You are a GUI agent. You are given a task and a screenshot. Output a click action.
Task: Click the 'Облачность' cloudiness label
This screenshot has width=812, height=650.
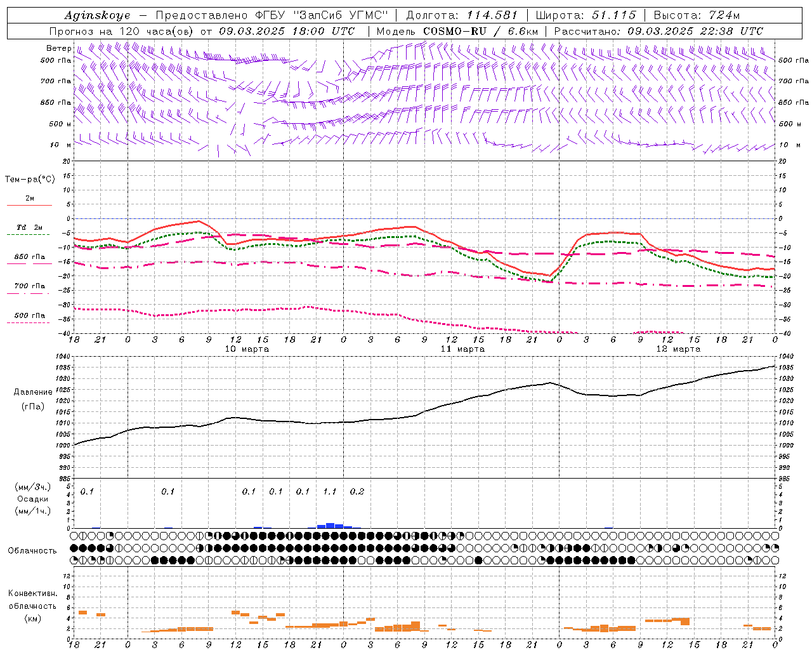coord(32,551)
